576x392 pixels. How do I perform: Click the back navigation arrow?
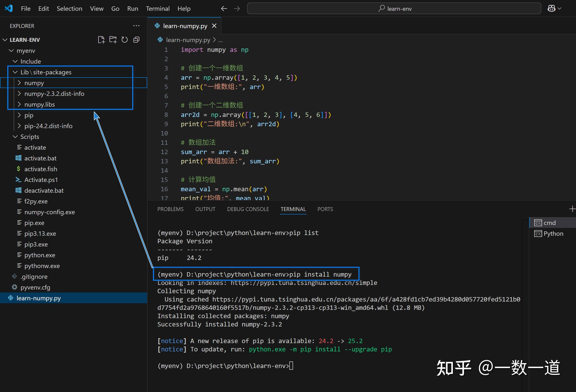click(x=224, y=8)
